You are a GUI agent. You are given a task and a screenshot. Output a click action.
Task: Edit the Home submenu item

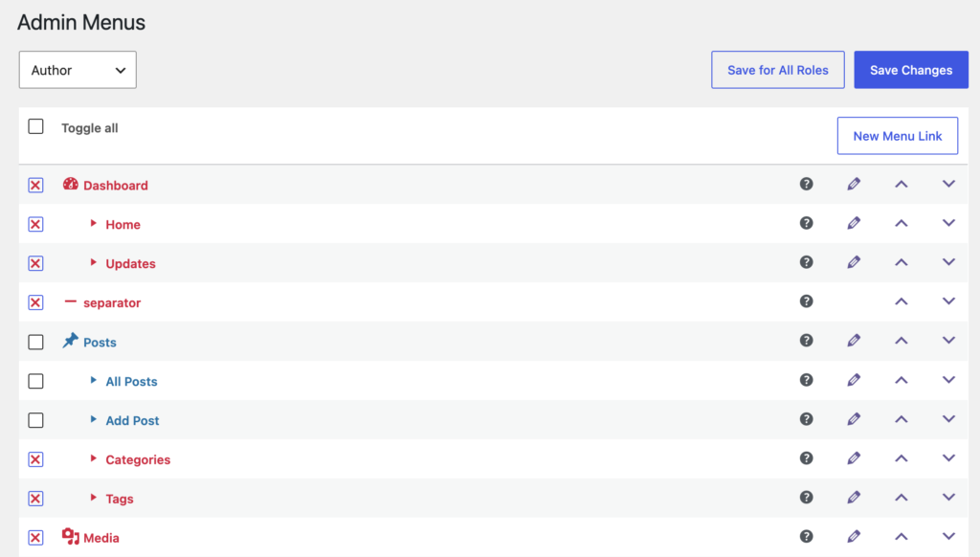point(854,223)
